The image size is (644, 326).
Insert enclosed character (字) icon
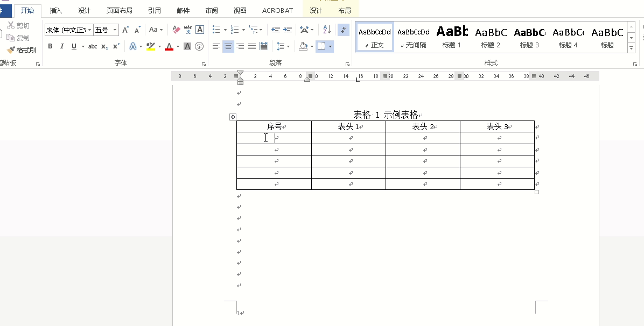tap(199, 46)
